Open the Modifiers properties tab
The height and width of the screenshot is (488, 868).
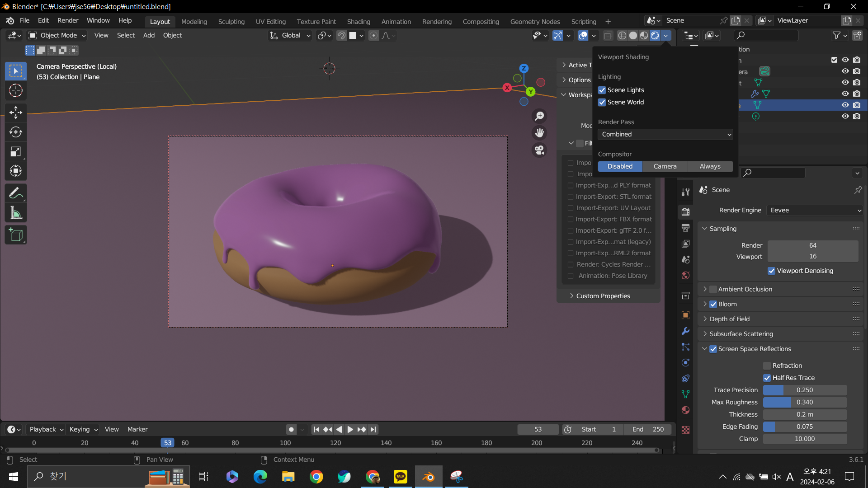coord(685,331)
